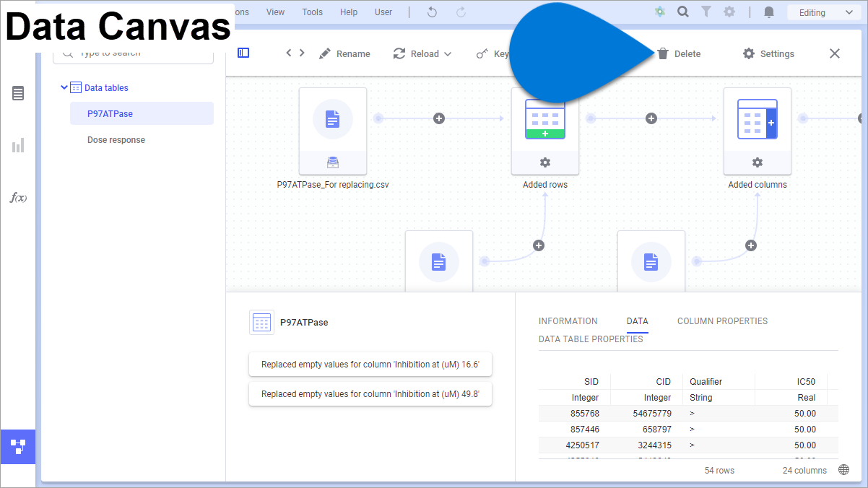The height and width of the screenshot is (488, 868).
Task: Click plus between Added rows and Added columns
Action: pos(651,118)
